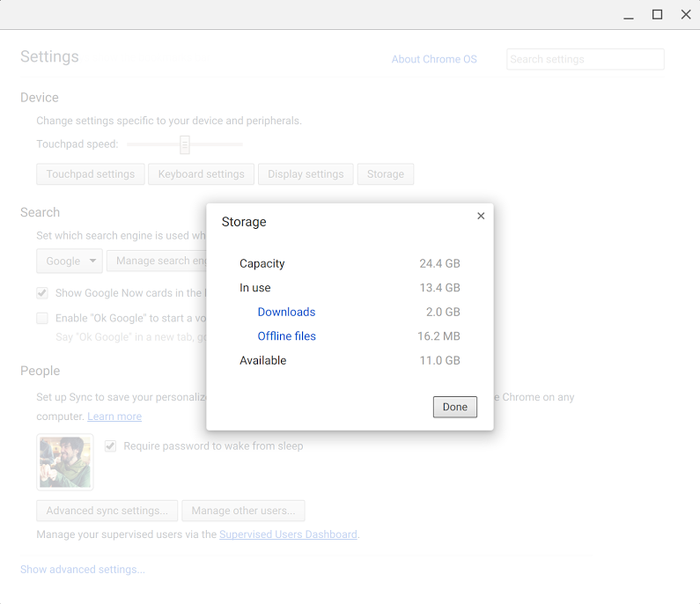The height and width of the screenshot is (604, 700).
Task: Focus the Search settings field
Action: coord(585,59)
